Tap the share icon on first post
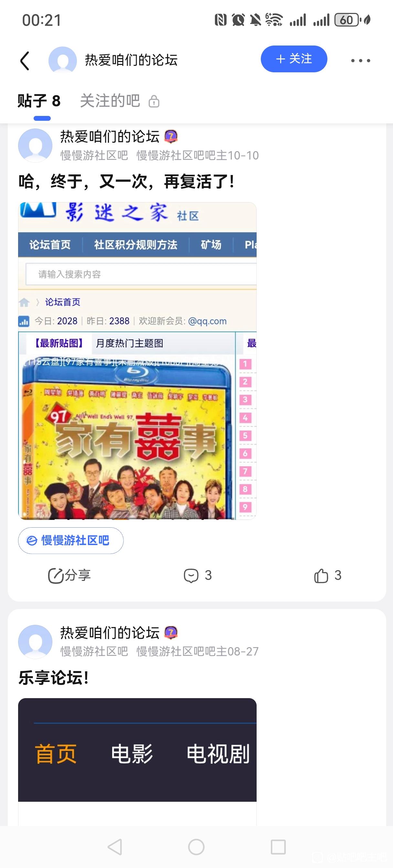 tap(69, 575)
